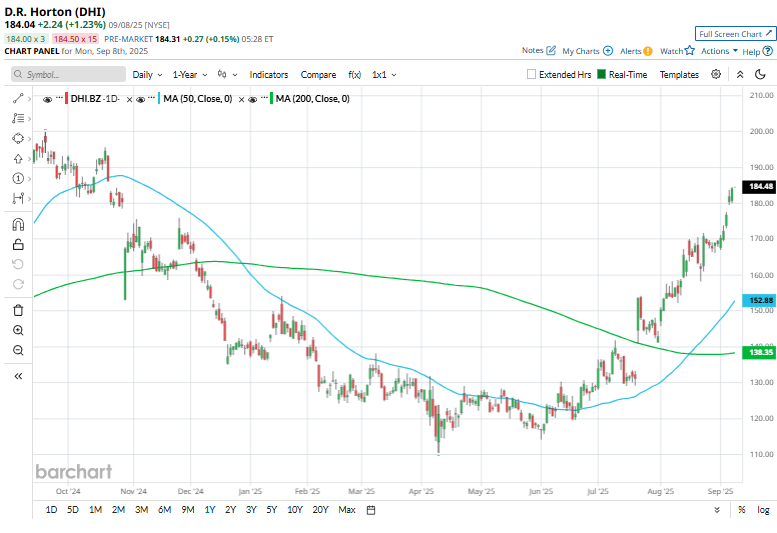Select the up-arrow marker tool
This screenshot has height=533, width=777.
point(18,159)
